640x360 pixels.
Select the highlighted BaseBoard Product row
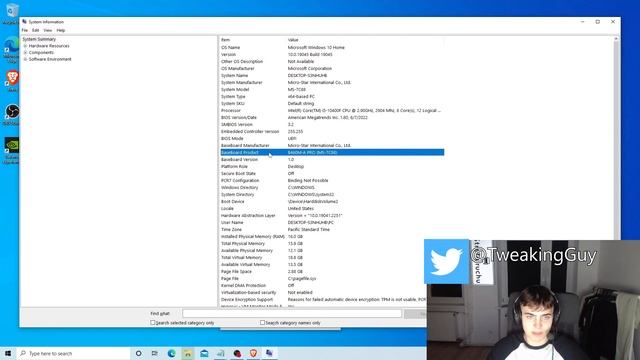tap(332, 152)
